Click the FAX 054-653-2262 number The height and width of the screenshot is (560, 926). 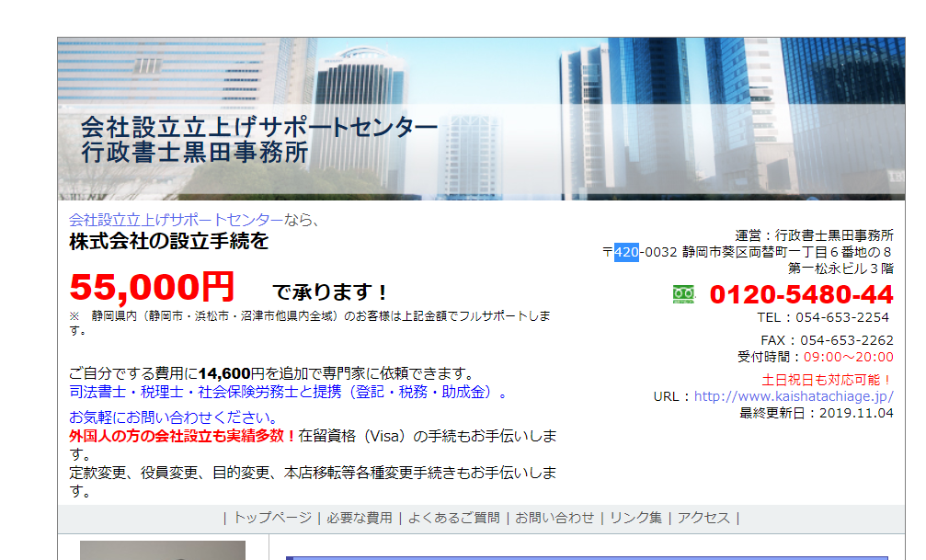click(846, 340)
